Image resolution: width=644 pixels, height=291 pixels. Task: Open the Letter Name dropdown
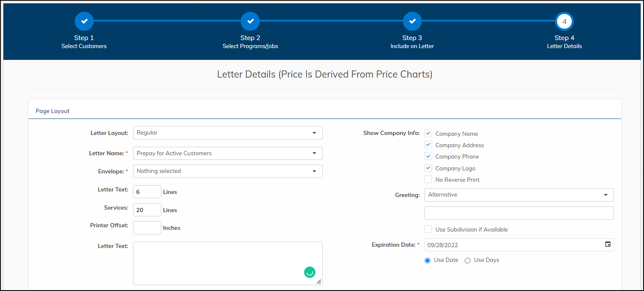pos(228,154)
